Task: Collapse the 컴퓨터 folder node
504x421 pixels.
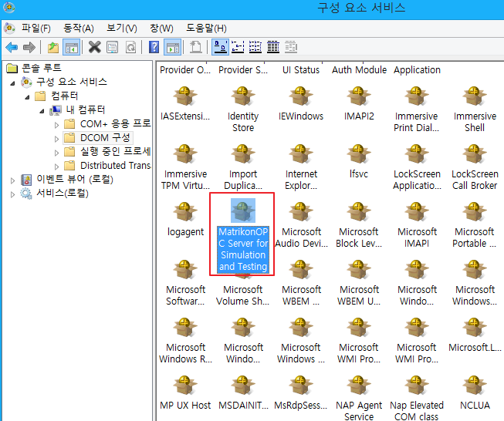Action: click(x=27, y=97)
